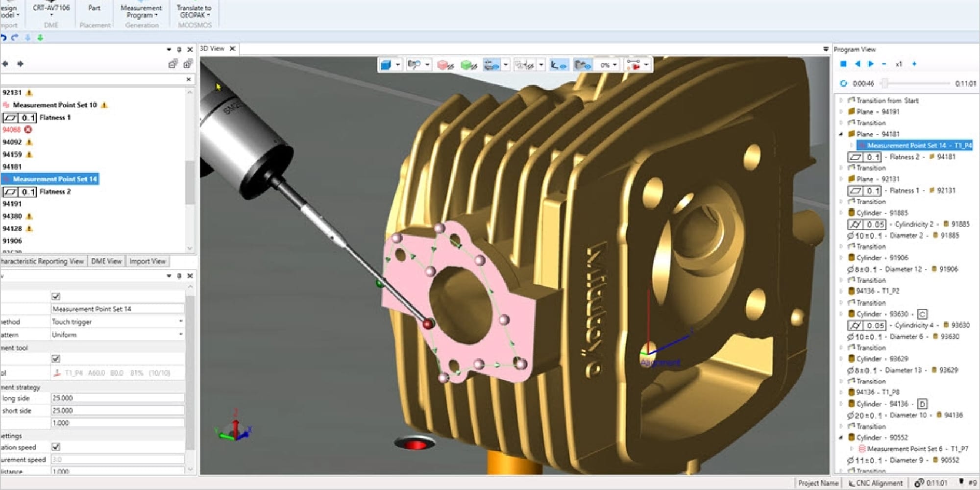Switch to the DME View tab
This screenshot has height=490, width=980.
[x=106, y=261]
